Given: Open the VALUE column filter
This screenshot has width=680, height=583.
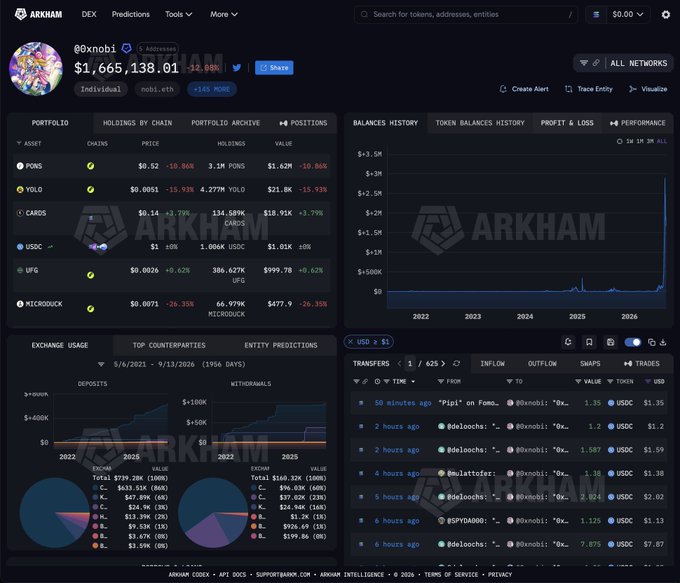Looking at the screenshot, I should [x=578, y=382].
